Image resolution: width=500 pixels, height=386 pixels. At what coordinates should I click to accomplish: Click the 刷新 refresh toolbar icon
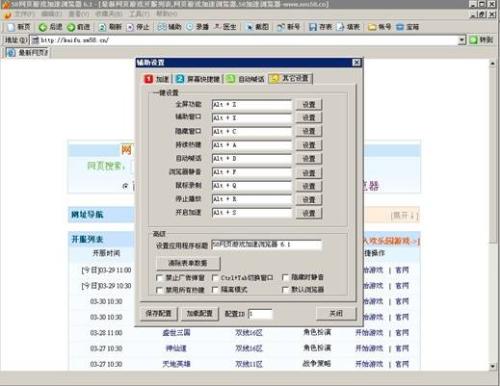pos(102,27)
